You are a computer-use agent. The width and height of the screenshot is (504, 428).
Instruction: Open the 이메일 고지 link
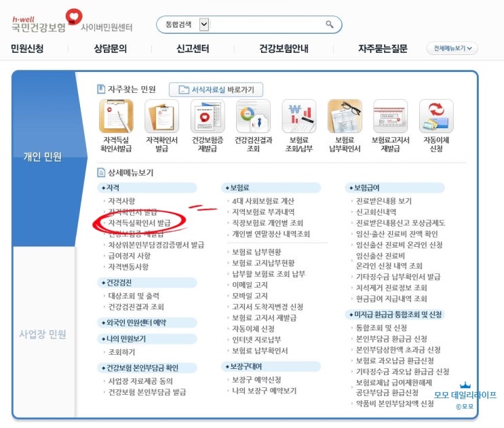coord(250,285)
